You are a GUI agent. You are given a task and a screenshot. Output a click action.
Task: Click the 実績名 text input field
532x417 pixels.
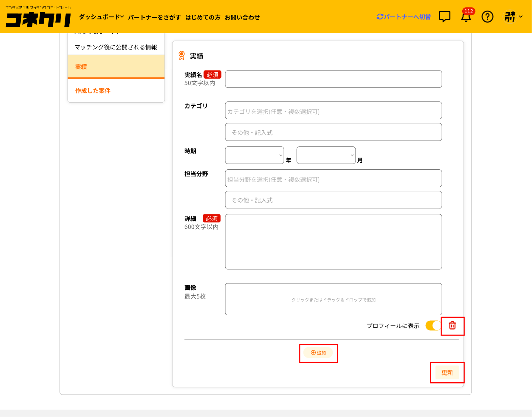pyautogui.click(x=333, y=79)
